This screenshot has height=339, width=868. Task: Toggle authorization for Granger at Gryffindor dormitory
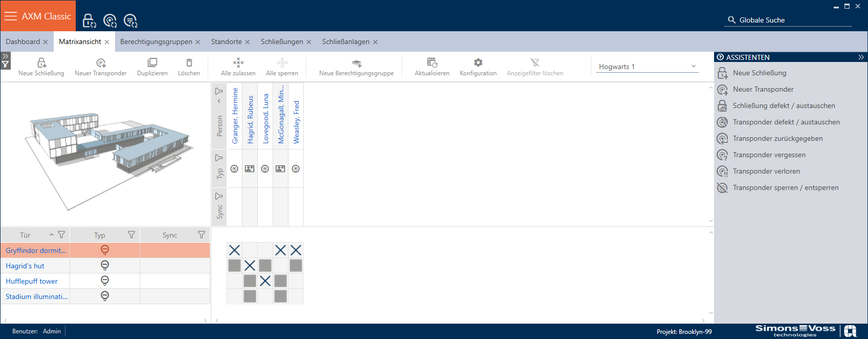(234, 250)
